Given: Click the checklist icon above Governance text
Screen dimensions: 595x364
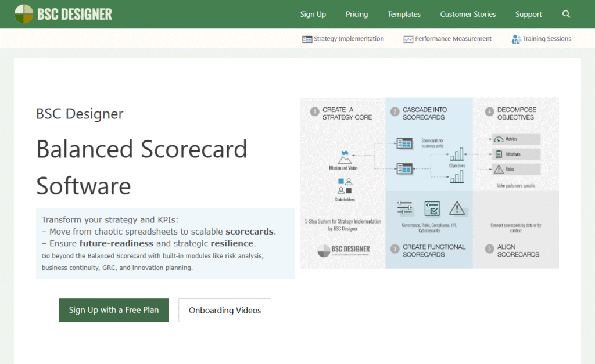Looking at the screenshot, I should click(x=432, y=208).
